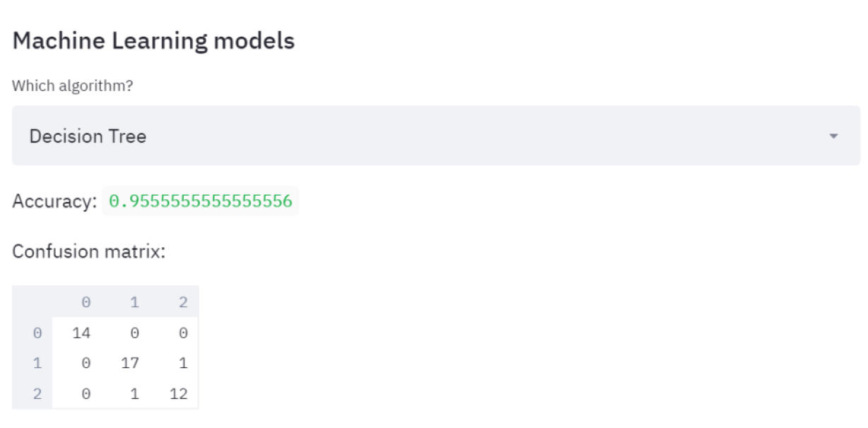Click the matrix cell containing 17
This screenshot has width=868, height=428.
tap(129, 363)
